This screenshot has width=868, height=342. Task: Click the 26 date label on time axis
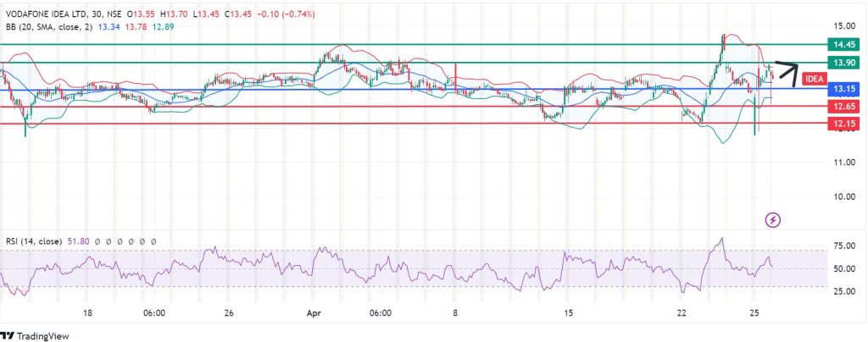point(230,313)
